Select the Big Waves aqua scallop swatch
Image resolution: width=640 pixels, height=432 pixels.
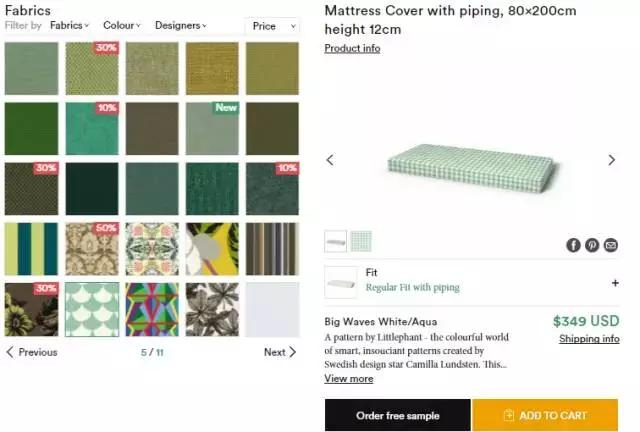(92, 310)
